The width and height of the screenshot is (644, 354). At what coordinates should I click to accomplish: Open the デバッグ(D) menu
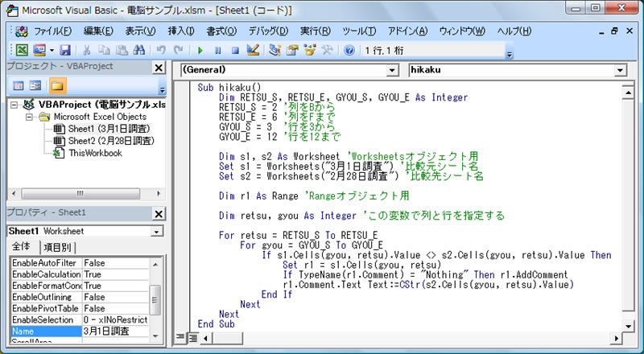[x=268, y=31]
